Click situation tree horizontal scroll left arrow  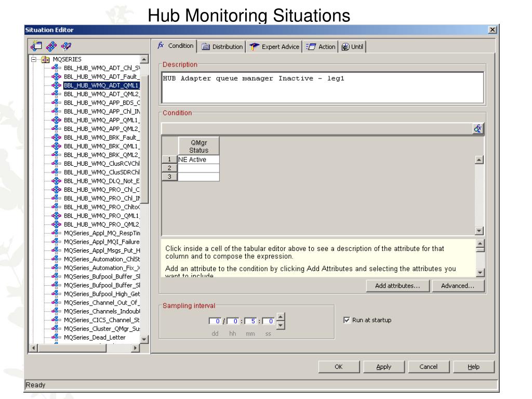34,348
